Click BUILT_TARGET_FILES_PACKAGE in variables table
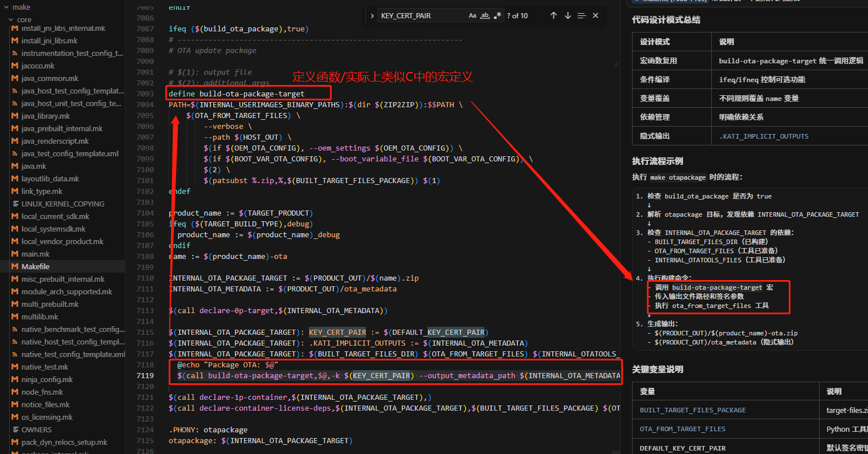This screenshot has height=454, width=868. (x=692, y=410)
